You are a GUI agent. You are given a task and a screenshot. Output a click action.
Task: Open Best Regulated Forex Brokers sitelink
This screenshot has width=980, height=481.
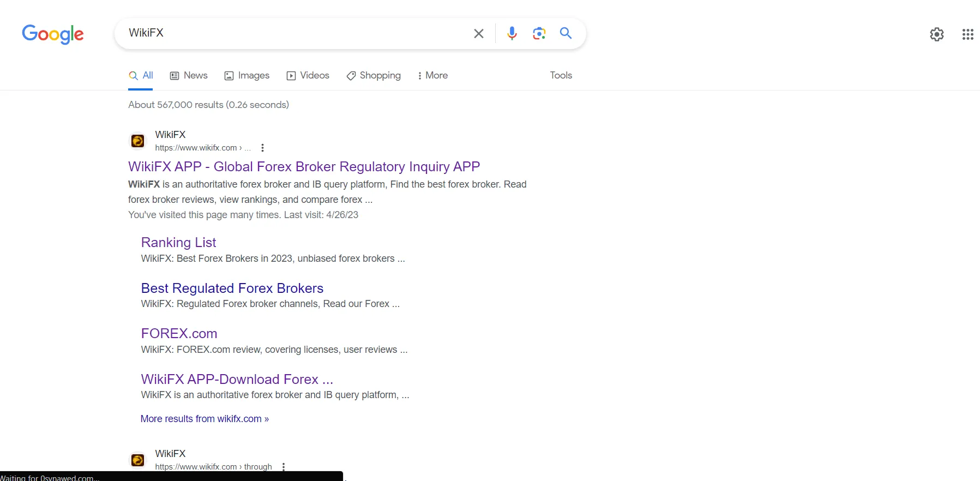(232, 288)
